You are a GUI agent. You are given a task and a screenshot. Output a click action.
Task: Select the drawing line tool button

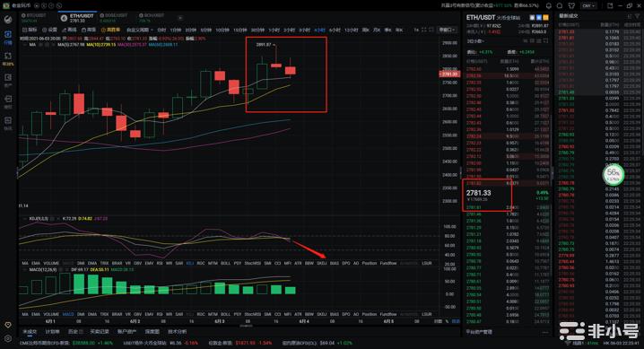pyautogui.click(x=69, y=30)
